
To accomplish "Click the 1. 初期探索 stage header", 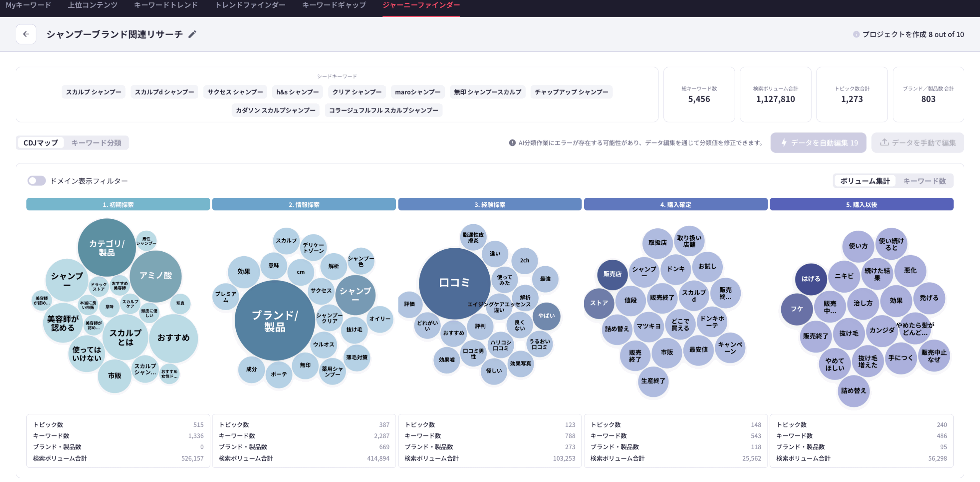I will [118, 204].
